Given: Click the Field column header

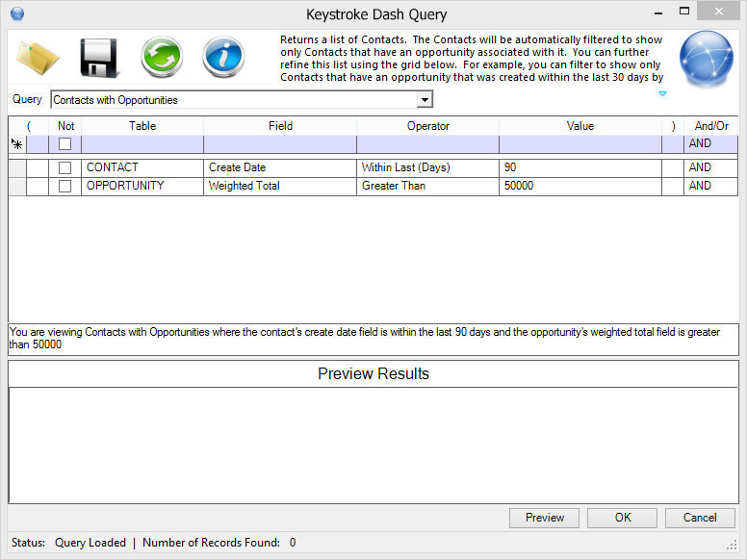Looking at the screenshot, I should point(280,126).
